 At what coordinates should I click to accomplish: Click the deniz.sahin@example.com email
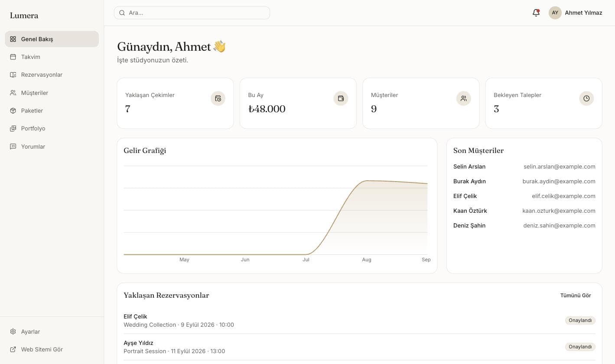[x=560, y=225]
